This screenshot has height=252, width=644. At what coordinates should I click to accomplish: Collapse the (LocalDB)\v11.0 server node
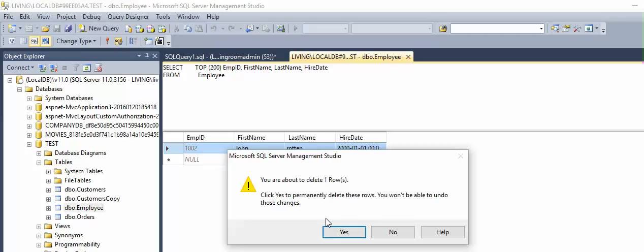[10, 80]
